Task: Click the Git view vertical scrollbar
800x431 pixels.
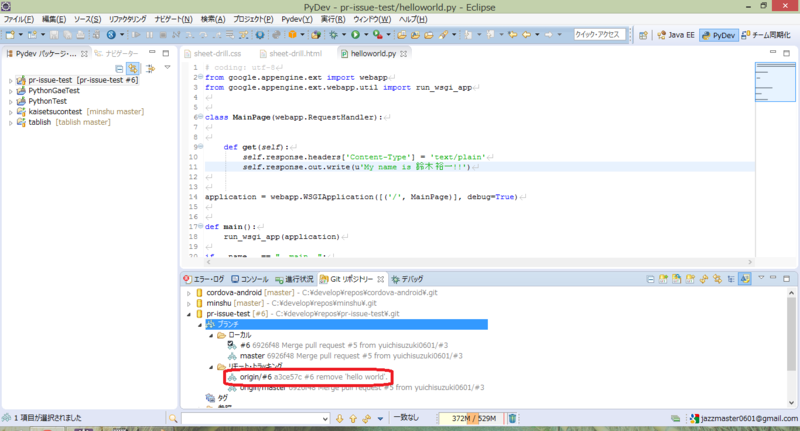Action: pyautogui.click(x=791, y=334)
